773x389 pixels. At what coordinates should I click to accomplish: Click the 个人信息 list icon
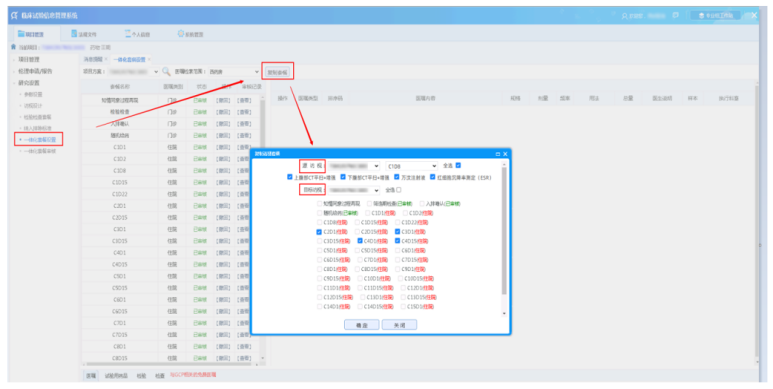[128, 34]
